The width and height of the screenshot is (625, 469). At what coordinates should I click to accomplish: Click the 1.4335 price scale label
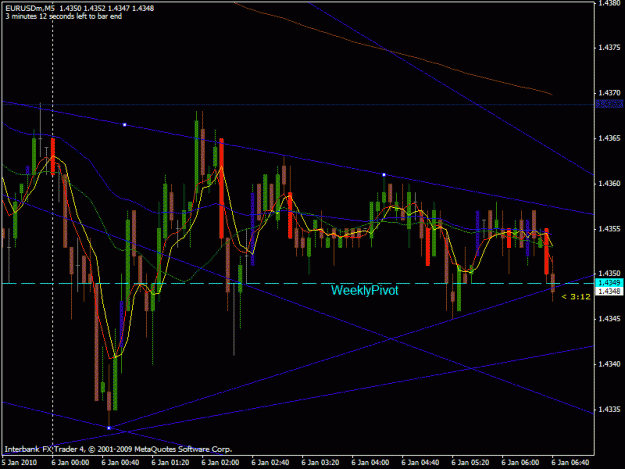609,409
